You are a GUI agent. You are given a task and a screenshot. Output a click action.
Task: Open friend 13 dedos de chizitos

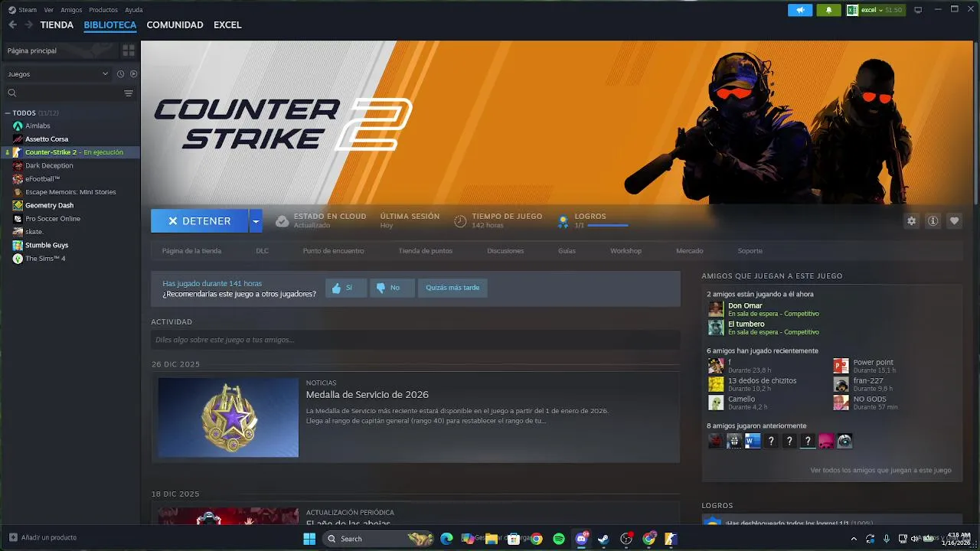tap(762, 380)
